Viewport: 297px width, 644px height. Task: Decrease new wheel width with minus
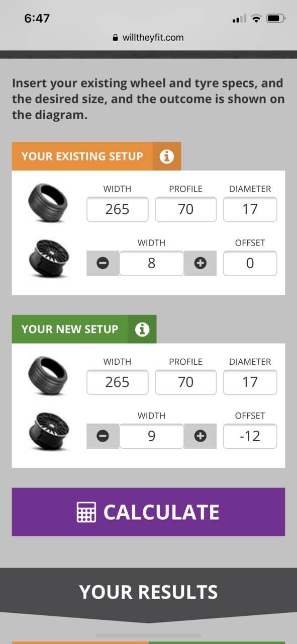(103, 436)
